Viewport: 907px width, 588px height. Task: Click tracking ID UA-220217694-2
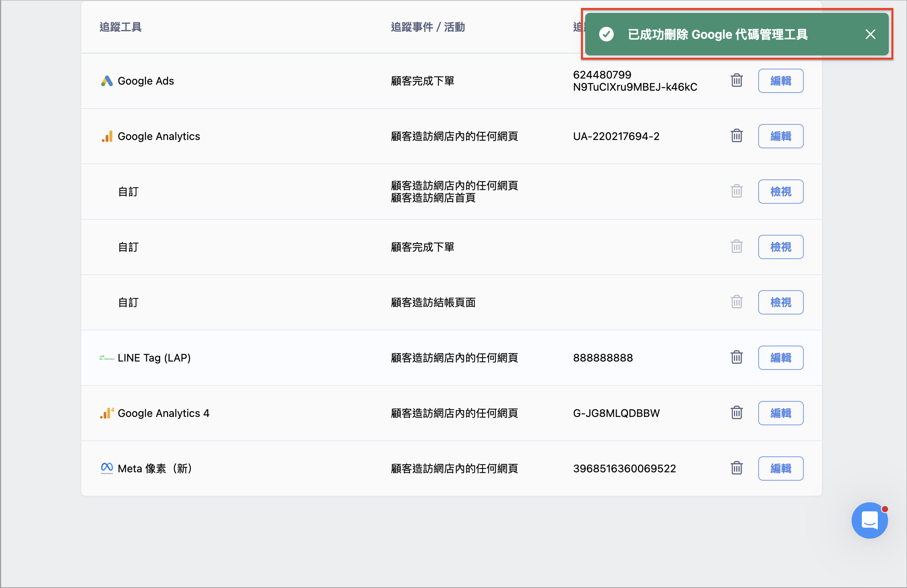(x=616, y=136)
